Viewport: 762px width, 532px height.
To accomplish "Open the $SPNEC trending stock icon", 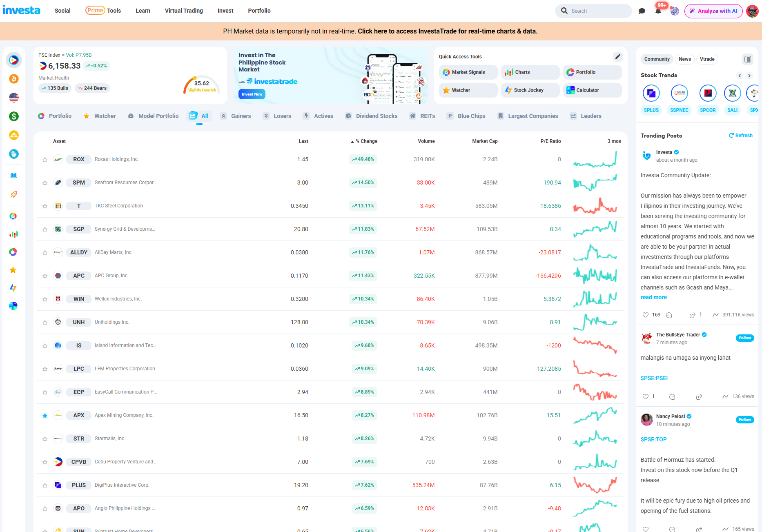I will coord(680,93).
